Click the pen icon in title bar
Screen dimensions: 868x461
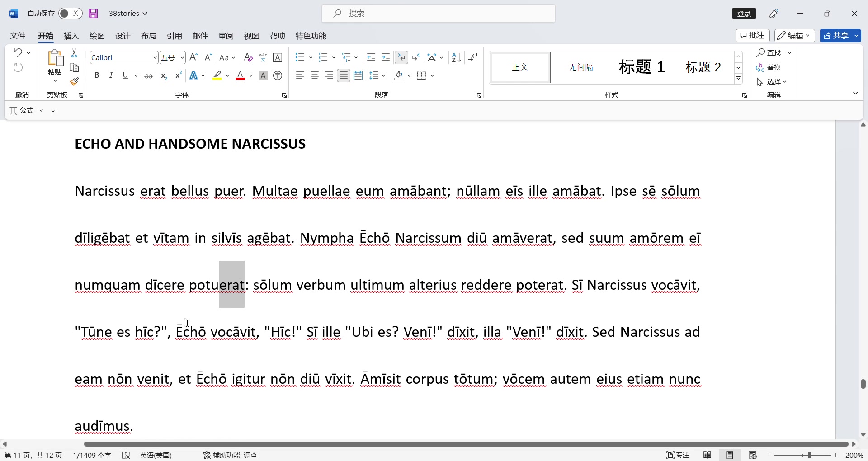(x=774, y=14)
